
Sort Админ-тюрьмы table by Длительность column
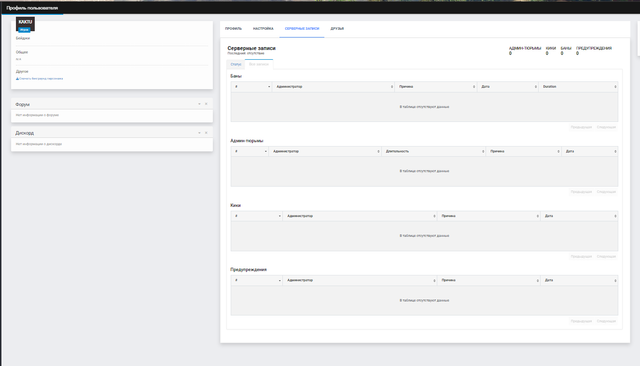pyautogui.click(x=433, y=151)
